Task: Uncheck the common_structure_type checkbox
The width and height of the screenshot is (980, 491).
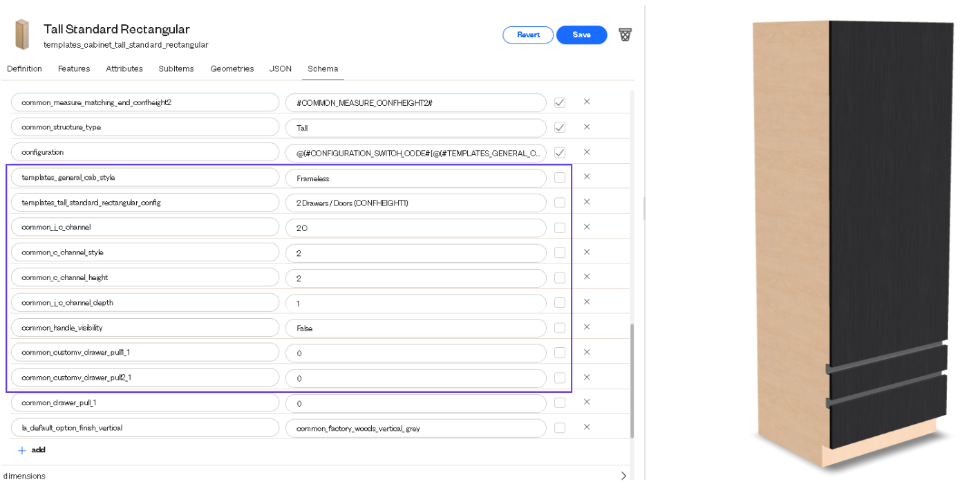Action: 560,127
